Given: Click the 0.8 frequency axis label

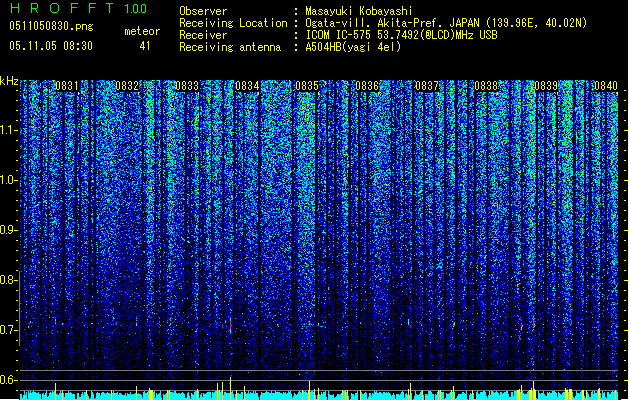Looking at the screenshot, I should [x=8, y=280].
